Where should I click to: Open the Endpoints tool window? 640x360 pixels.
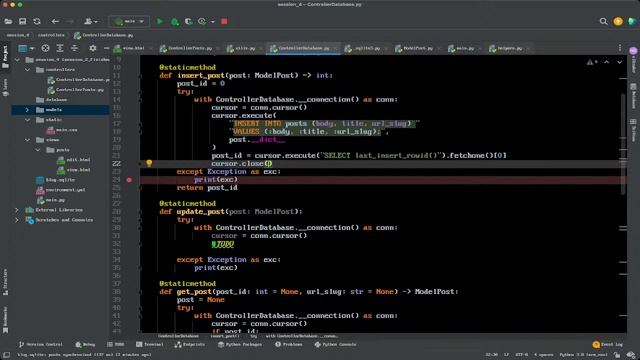click(190, 344)
